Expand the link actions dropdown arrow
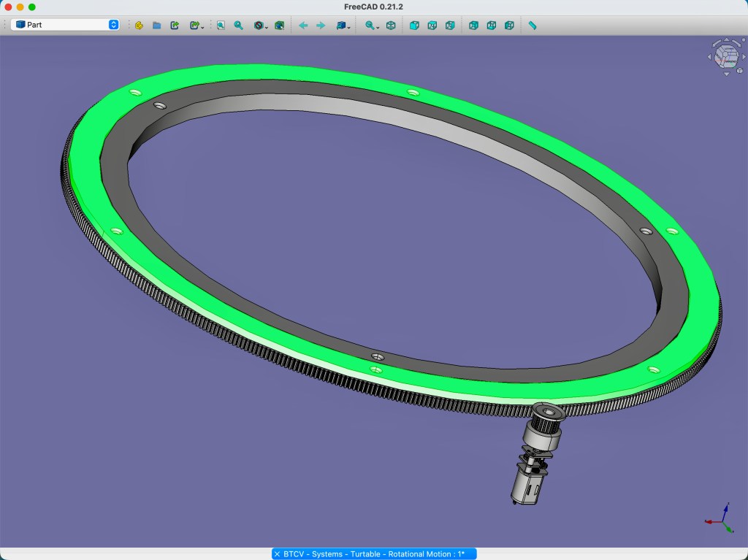This screenshot has width=748, height=560. [x=202, y=26]
